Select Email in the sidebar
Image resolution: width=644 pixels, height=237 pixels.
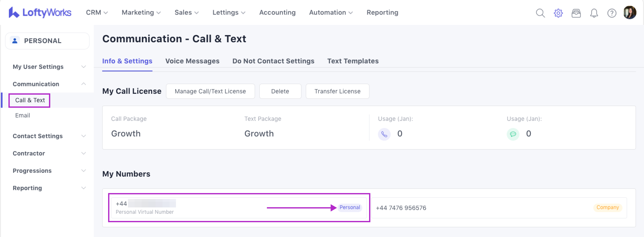(23, 115)
